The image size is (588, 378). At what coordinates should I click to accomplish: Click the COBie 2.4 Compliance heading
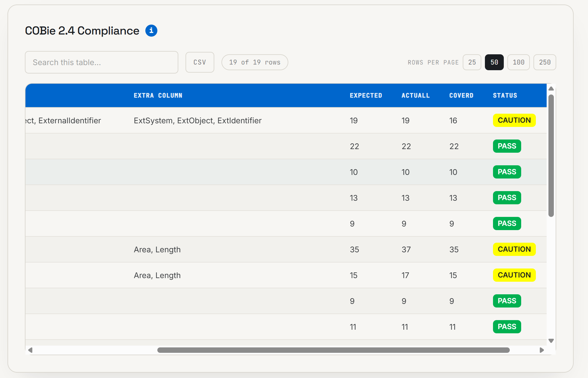(x=82, y=31)
